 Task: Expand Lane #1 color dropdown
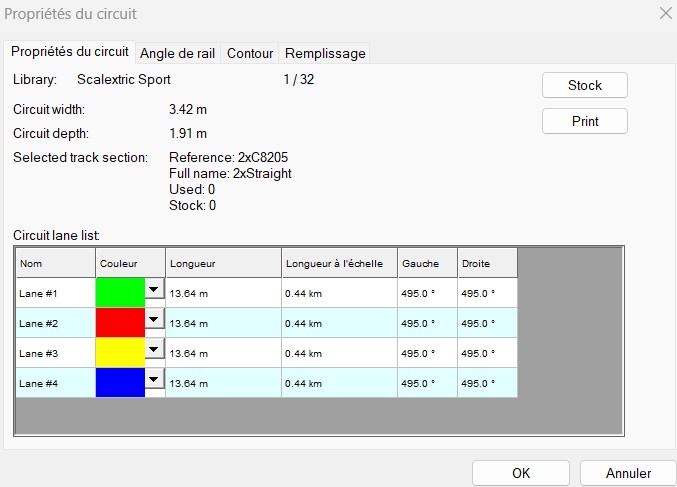coord(154,289)
